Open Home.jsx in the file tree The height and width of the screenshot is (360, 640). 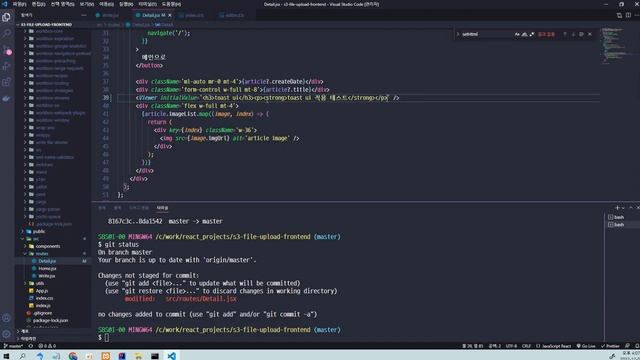[47, 269]
